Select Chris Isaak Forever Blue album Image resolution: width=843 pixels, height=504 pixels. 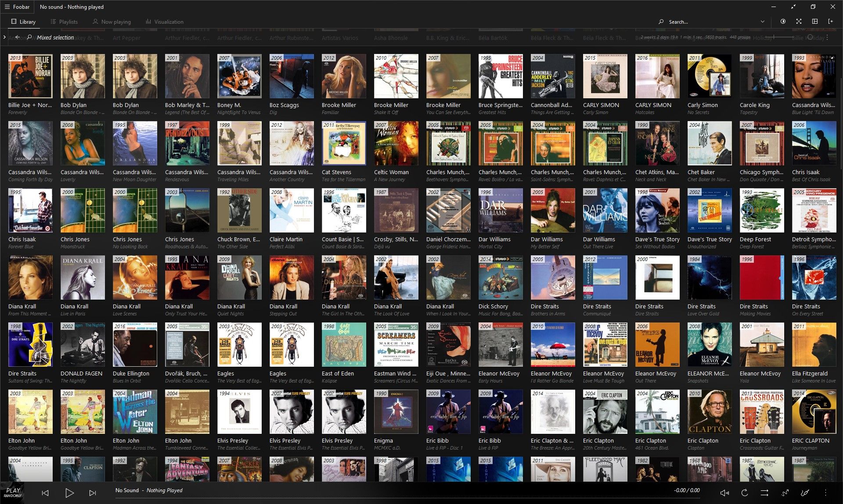pyautogui.click(x=30, y=210)
